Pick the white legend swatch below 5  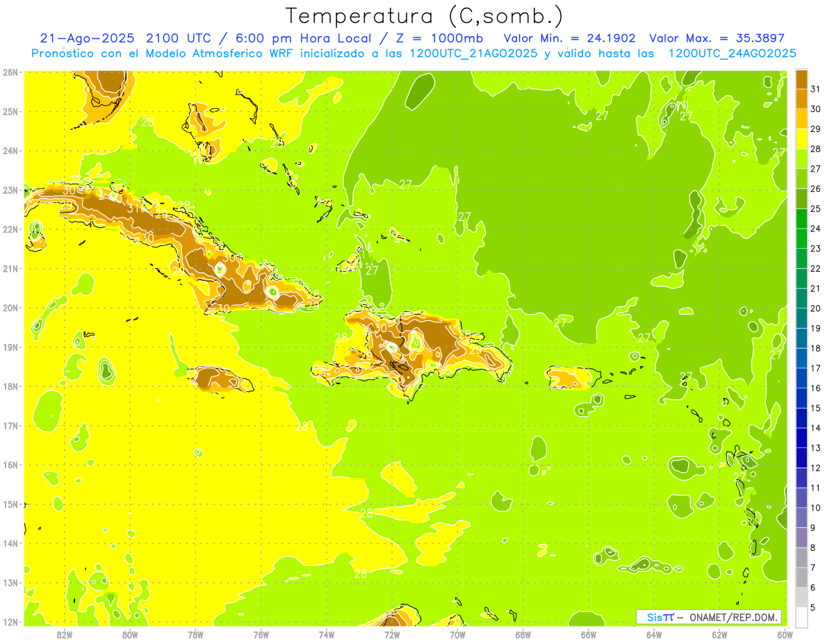[x=801, y=617]
